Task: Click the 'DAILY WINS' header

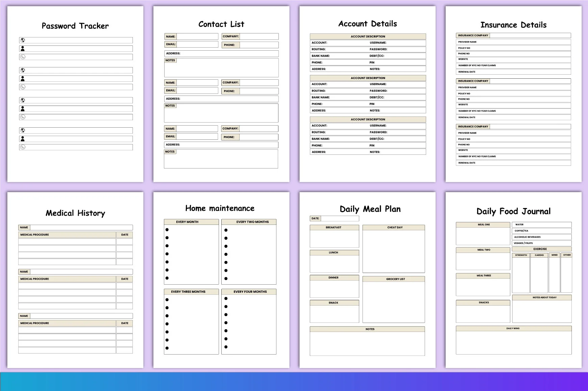Action: (514, 329)
